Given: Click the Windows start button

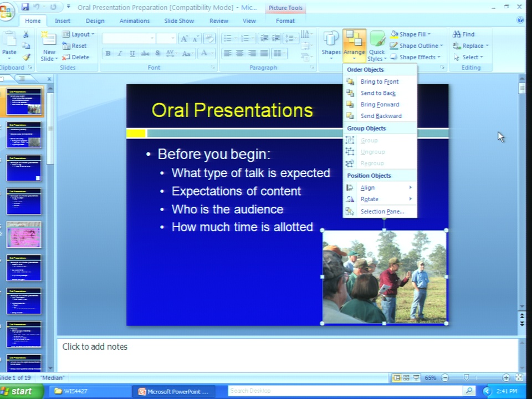Looking at the screenshot, I should click(x=22, y=391).
